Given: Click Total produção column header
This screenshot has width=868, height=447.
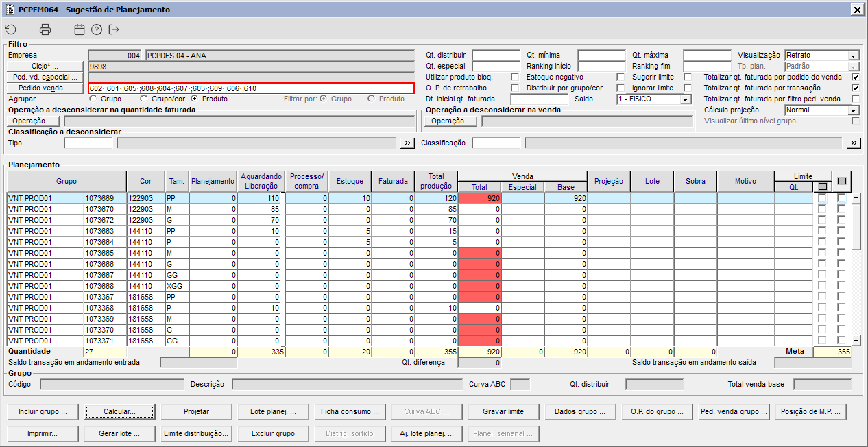Looking at the screenshot, I should (x=436, y=182).
